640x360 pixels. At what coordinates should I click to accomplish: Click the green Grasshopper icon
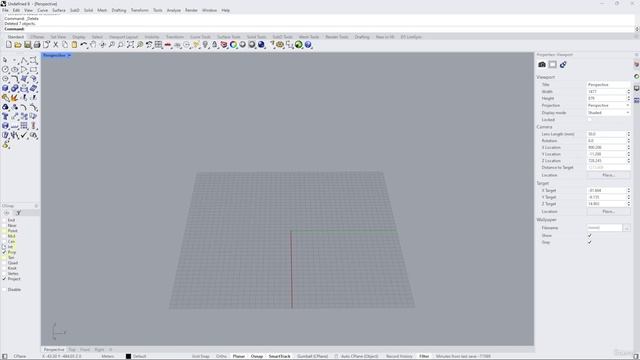pyautogui.click(x=298, y=44)
